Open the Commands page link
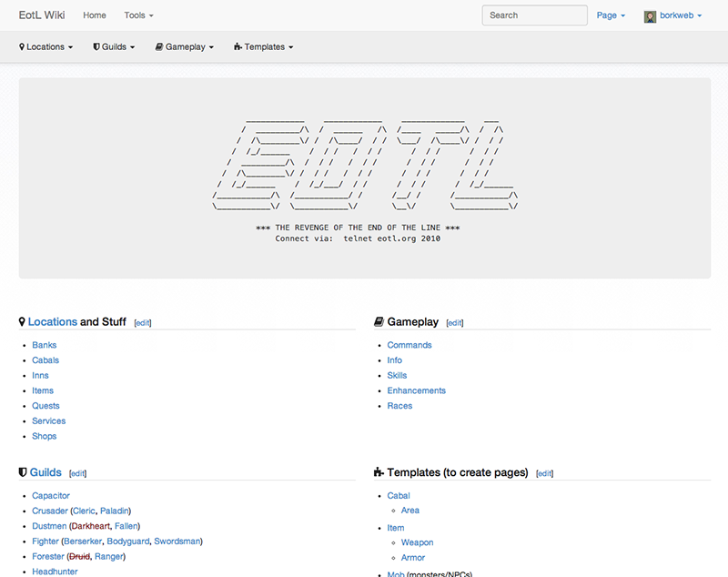The image size is (728, 577). click(x=409, y=345)
